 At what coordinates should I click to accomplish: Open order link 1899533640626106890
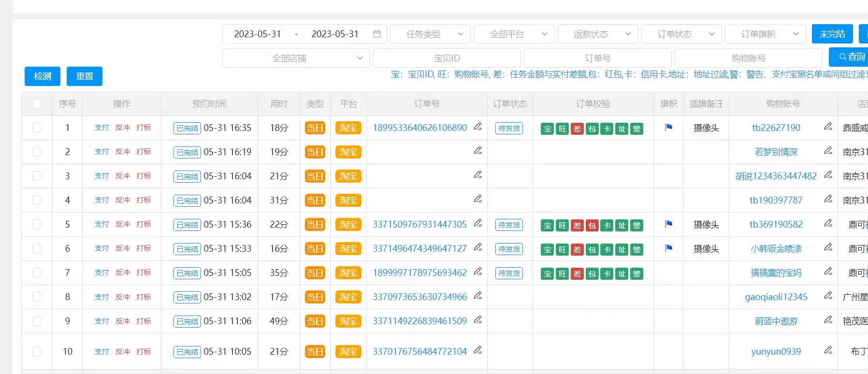[x=420, y=128]
